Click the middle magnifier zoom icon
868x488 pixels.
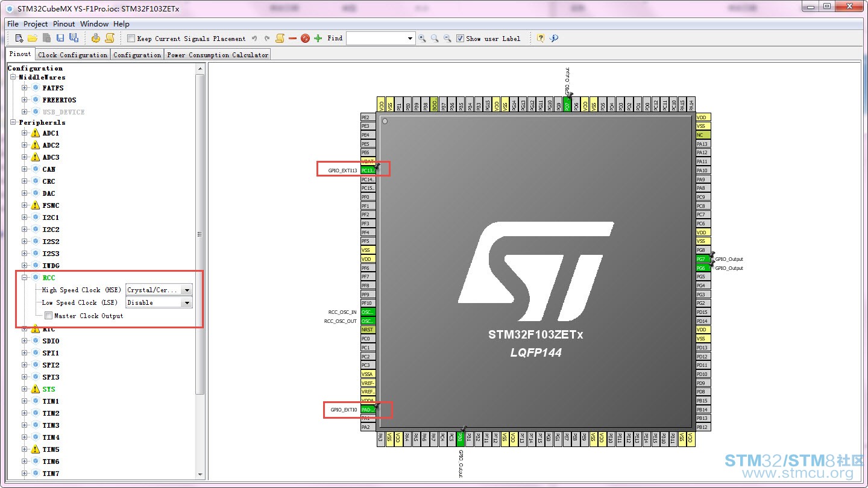(x=435, y=39)
